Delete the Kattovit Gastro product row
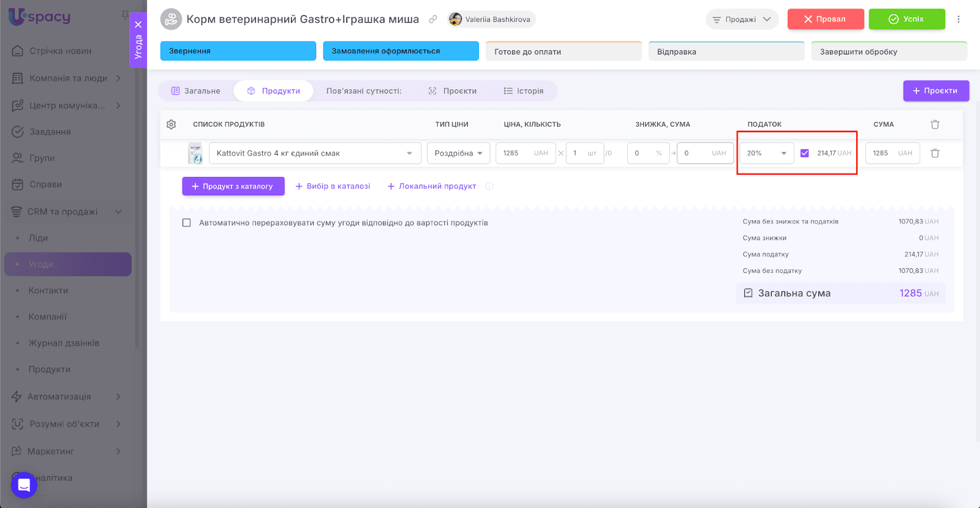The height and width of the screenshot is (508, 980). [x=935, y=153]
